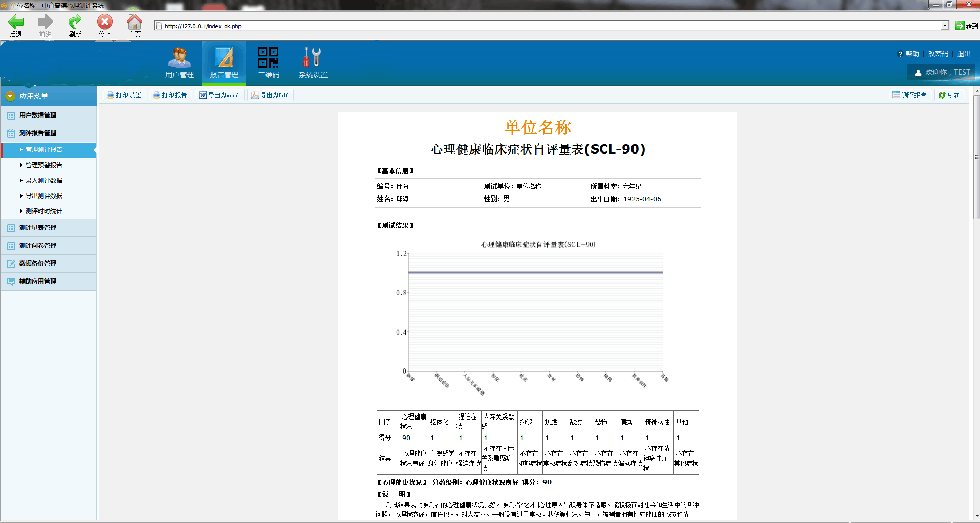Open 报告管理 report management tab
The width and height of the screenshot is (980, 523).
(x=224, y=63)
